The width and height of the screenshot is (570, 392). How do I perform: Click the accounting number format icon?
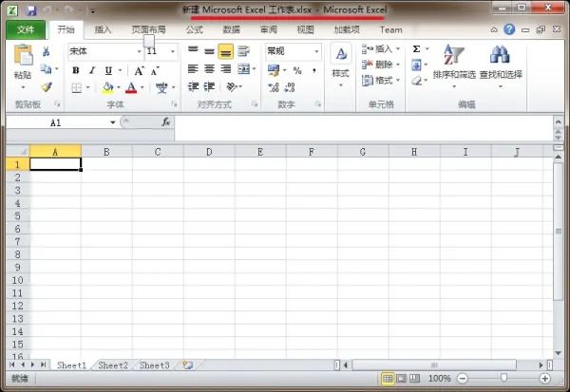click(274, 69)
